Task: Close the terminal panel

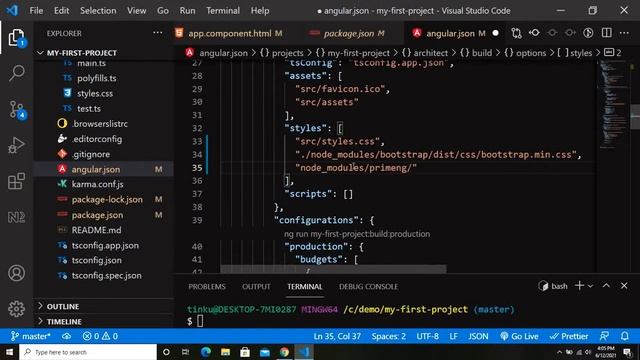Action: click(624, 286)
